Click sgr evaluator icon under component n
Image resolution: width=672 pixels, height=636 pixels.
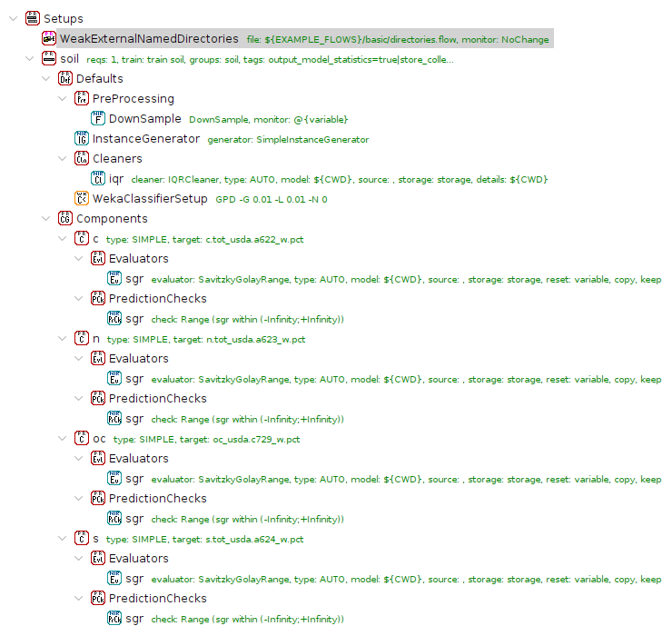[x=114, y=378]
